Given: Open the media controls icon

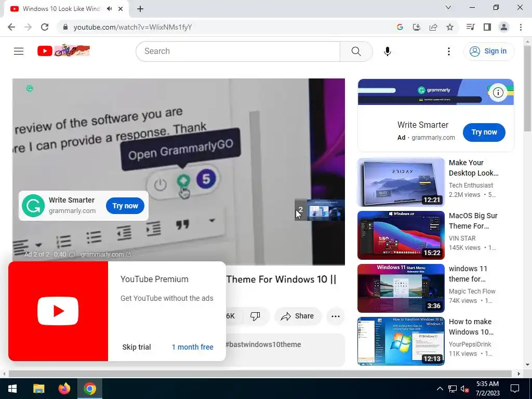Looking at the screenshot, I should pyautogui.click(x=470, y=27).
